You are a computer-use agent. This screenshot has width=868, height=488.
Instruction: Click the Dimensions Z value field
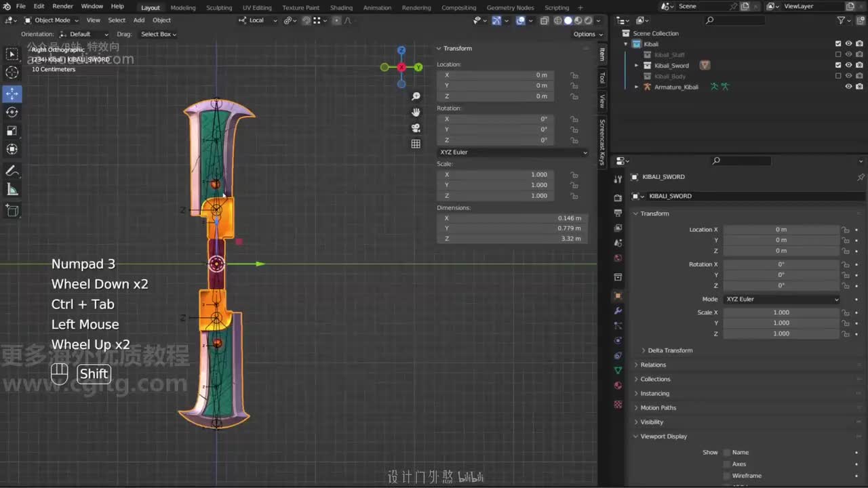[x=513, y=239]
